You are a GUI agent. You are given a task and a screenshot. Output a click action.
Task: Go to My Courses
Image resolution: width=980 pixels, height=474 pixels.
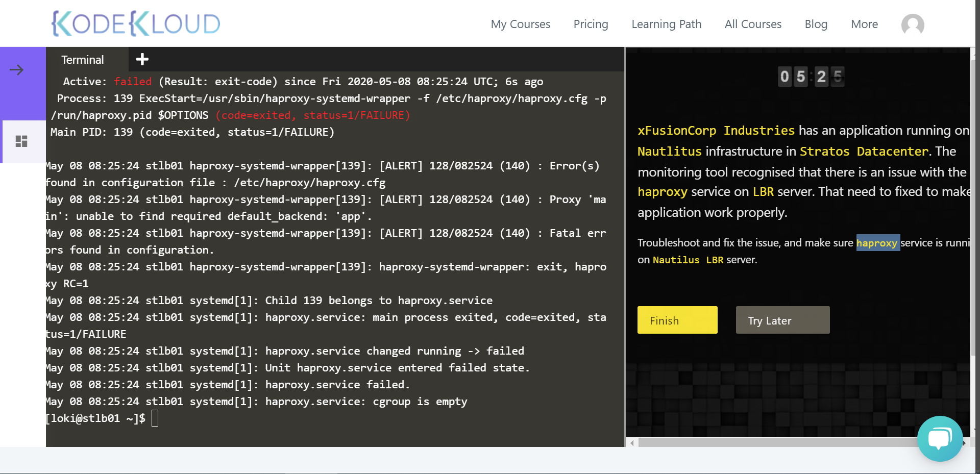(520, 24)
